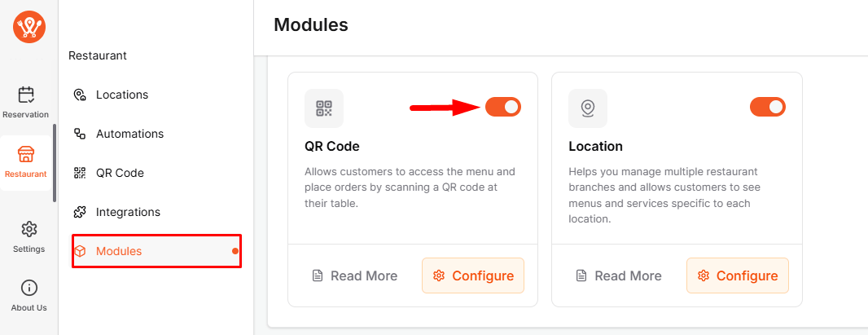Select the Modules menu item

119,251
